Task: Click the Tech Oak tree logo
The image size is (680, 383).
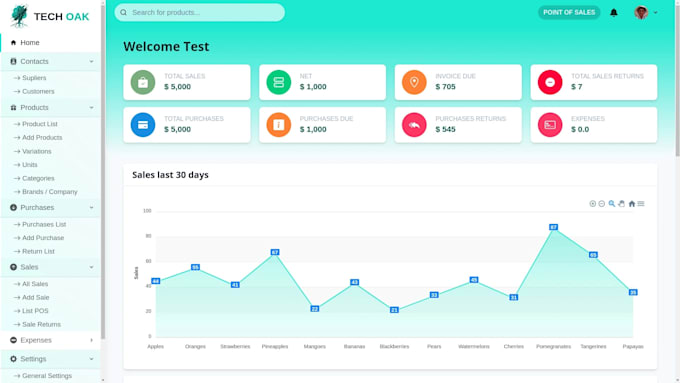Action: coord(19,16)
